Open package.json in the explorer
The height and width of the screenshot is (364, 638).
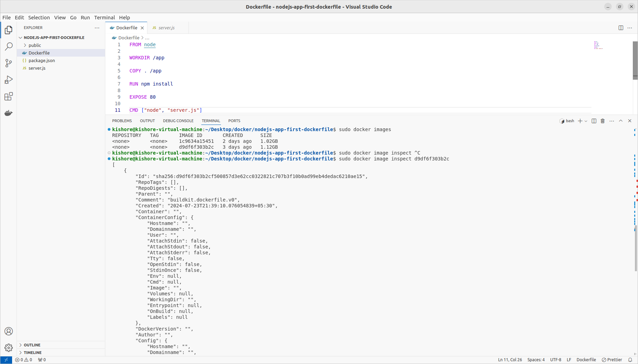tap(41, 60)
